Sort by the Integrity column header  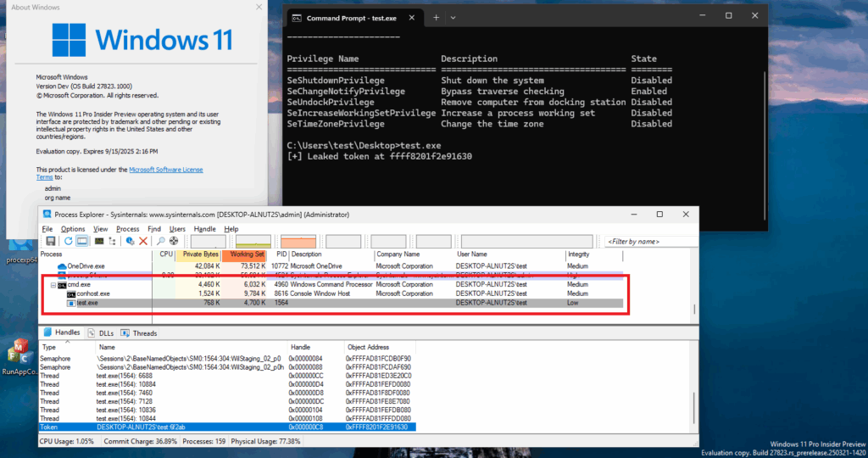point(594,254)
